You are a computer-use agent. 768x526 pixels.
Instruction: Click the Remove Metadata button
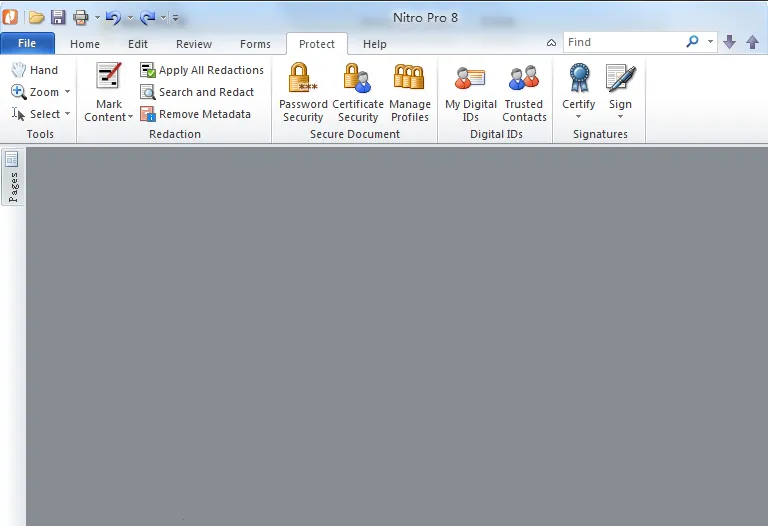click(195, 114)
